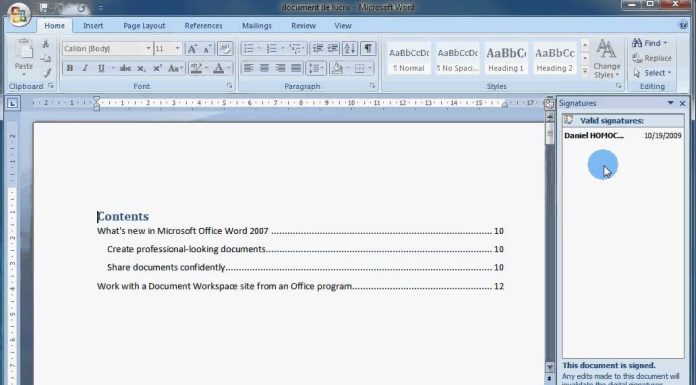Toggle italic formatting
Viewport: 696px width, 385px height.
pyautogui.click(x=85, y=68)
